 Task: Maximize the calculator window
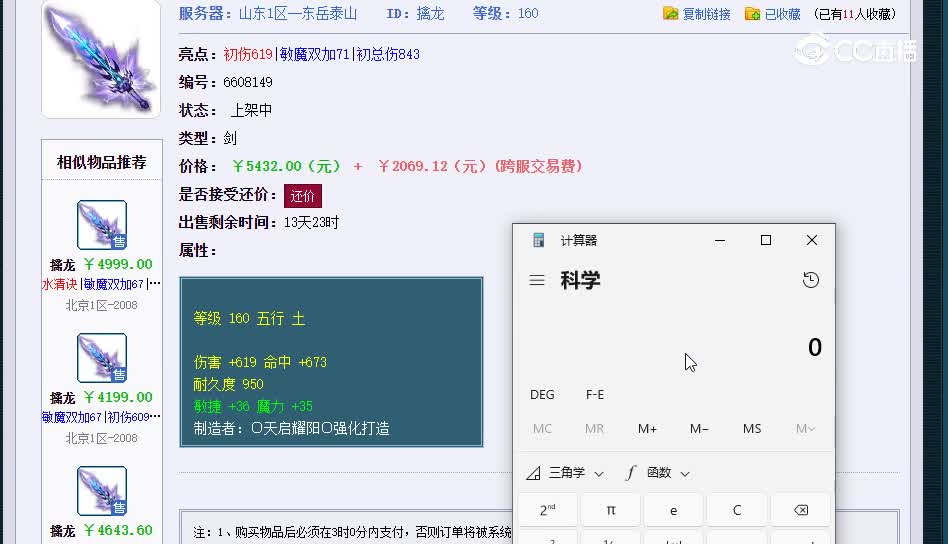pyautogui.click(x=765, y=240)
